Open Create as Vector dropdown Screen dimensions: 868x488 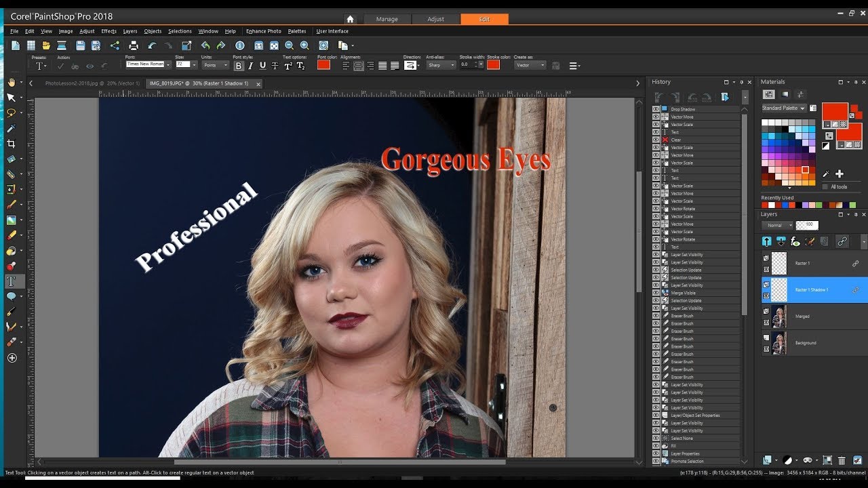click(530, 65)
